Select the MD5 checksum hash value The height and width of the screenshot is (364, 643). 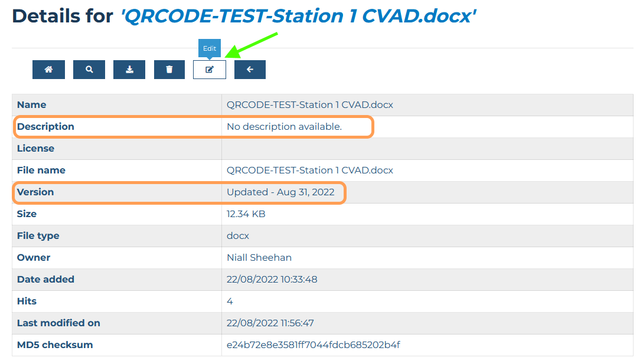(314, 345)
